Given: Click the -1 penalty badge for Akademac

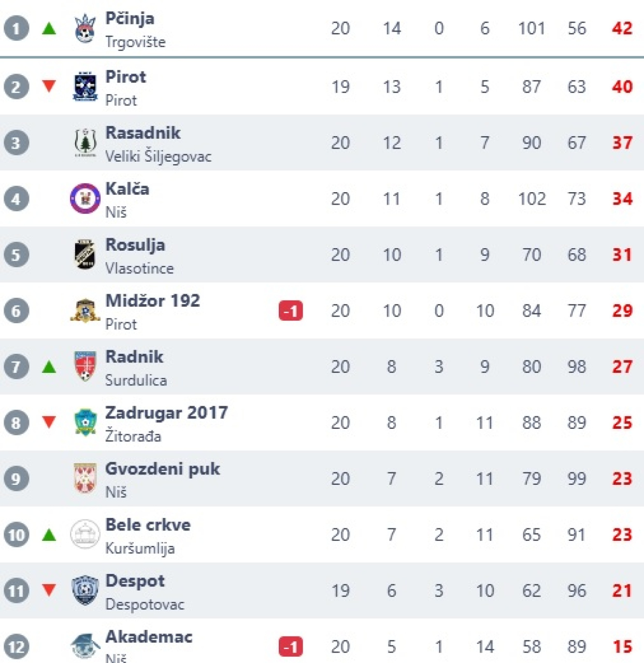Looking at the screenshot, I should coord(291,646).
